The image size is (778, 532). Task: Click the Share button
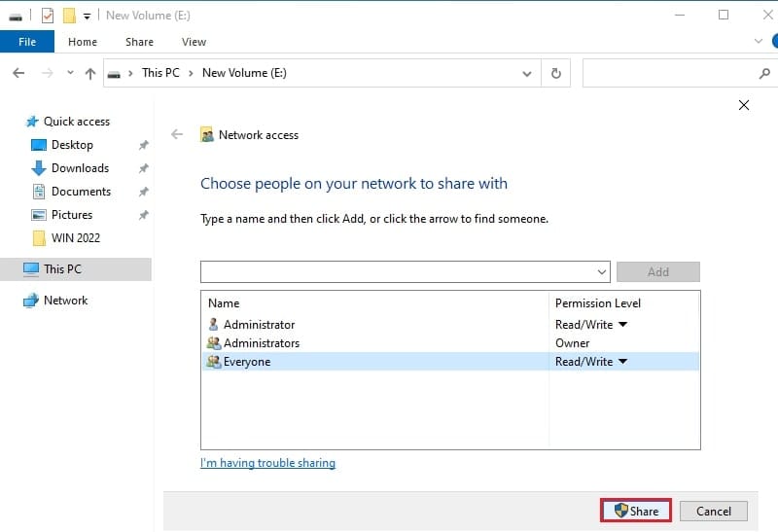(x=636, y=511)
